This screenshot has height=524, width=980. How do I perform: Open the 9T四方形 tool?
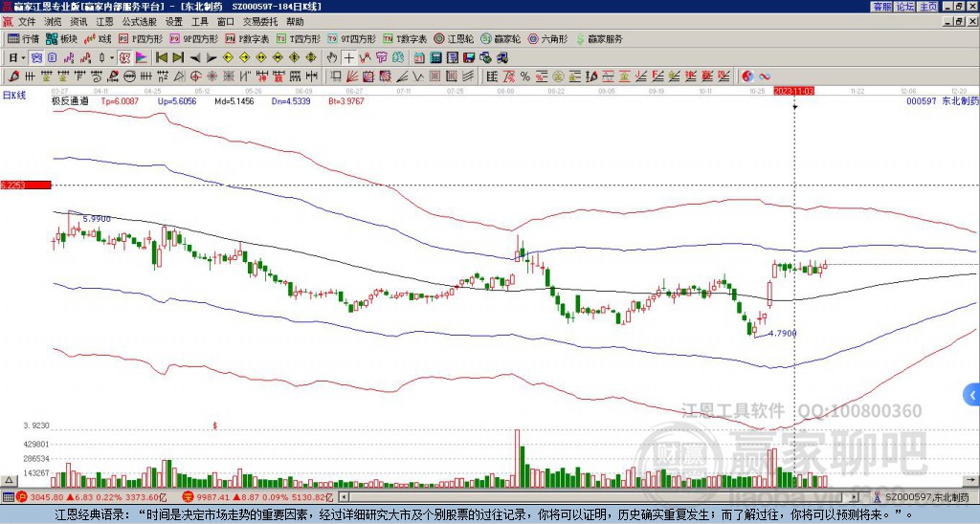(x=351, y=38)
